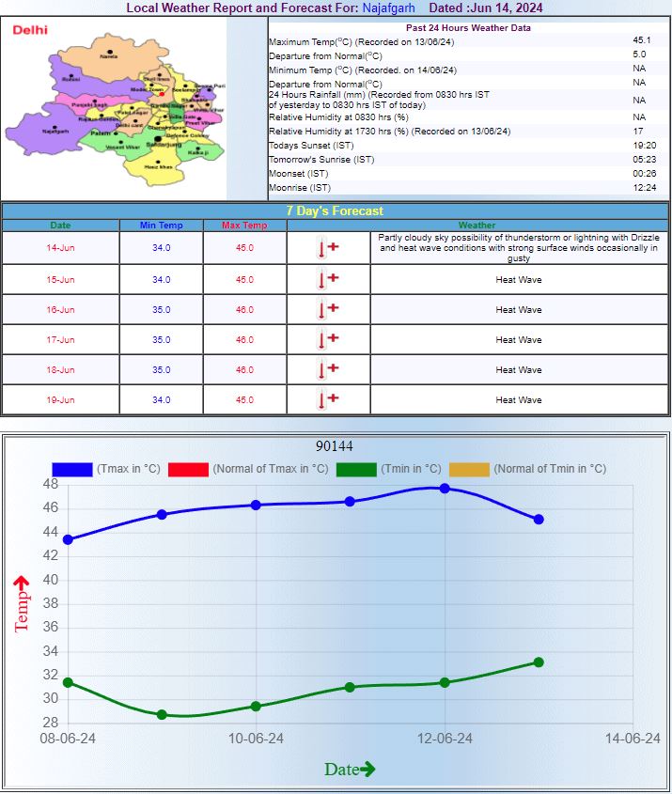This screenshot has width=672, height=794.
Task: Click the heat wave icon for 14-Jun
Action: pyautogui.click(x=328, y=249)
